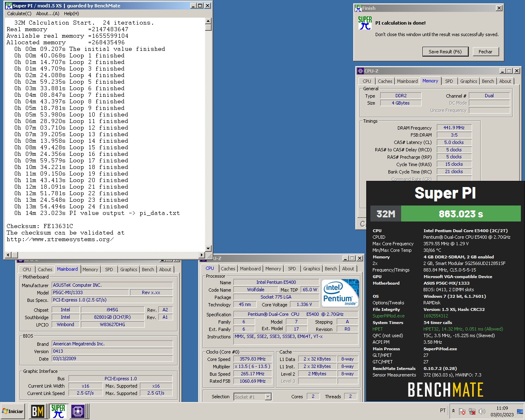The image size is (525, 420).
Task: Open the Help(H) menu
Action: tap(71, 14)
